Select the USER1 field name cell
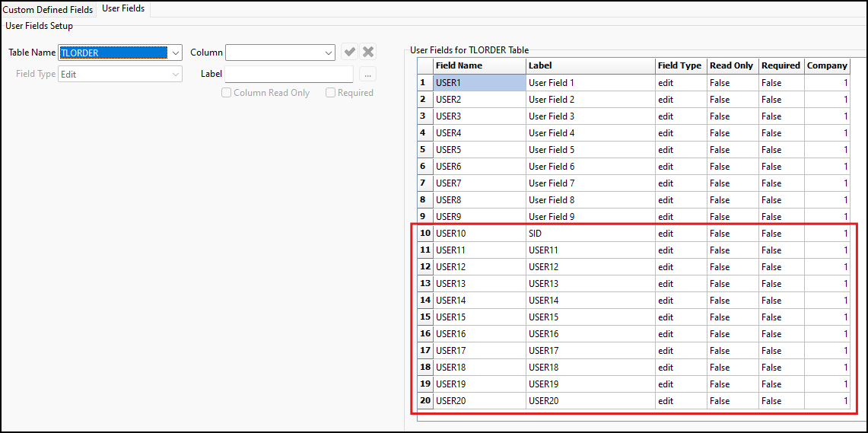Viewport: 868px width, 433px height. [x=479, y=83]
